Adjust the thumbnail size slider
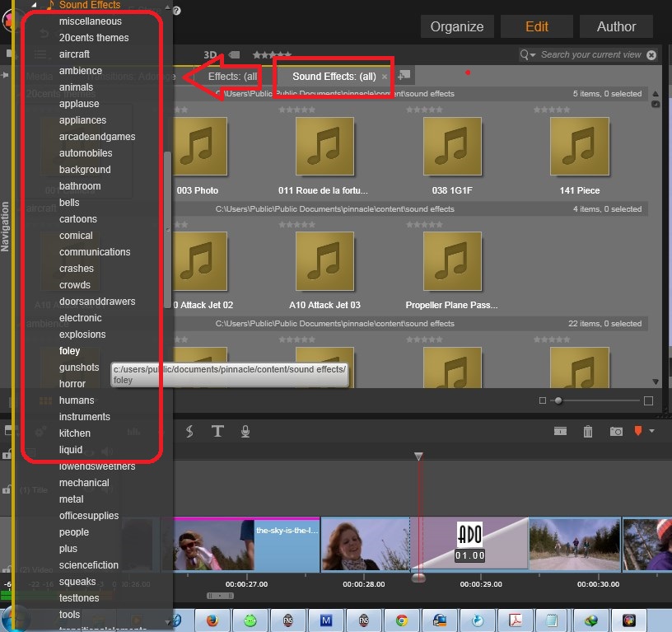Screen dimensions: 672x632 click(x=558, y=400)
